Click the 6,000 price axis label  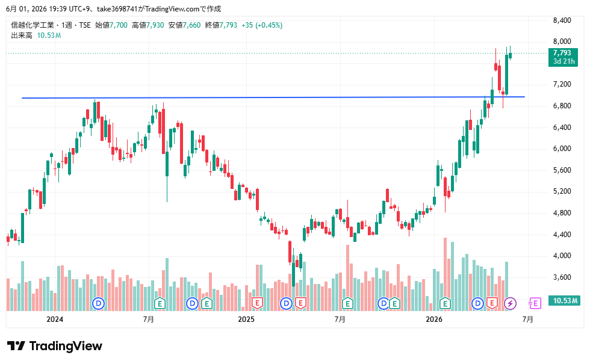tap(562, 149)
